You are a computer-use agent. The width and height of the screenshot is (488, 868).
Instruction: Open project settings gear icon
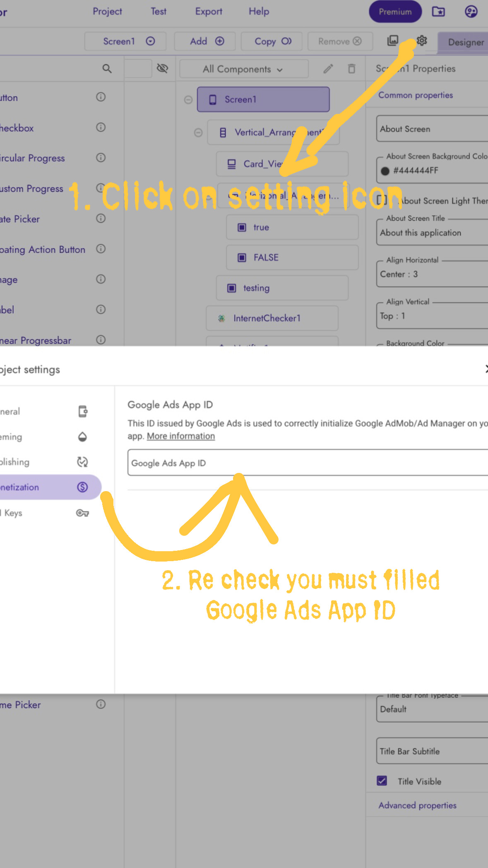(422, 41)
